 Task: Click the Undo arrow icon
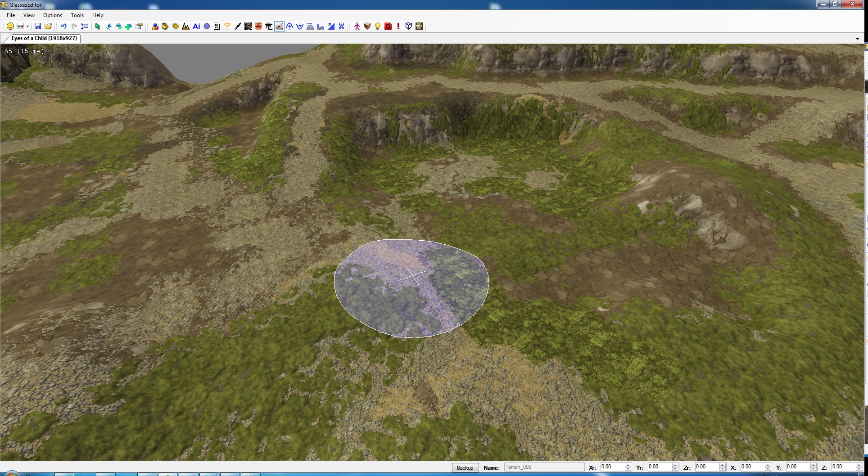coord(63,27)
